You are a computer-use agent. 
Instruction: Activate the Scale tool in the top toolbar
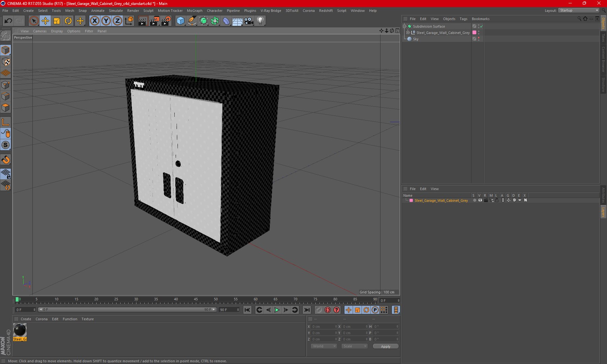coord(57,21)
